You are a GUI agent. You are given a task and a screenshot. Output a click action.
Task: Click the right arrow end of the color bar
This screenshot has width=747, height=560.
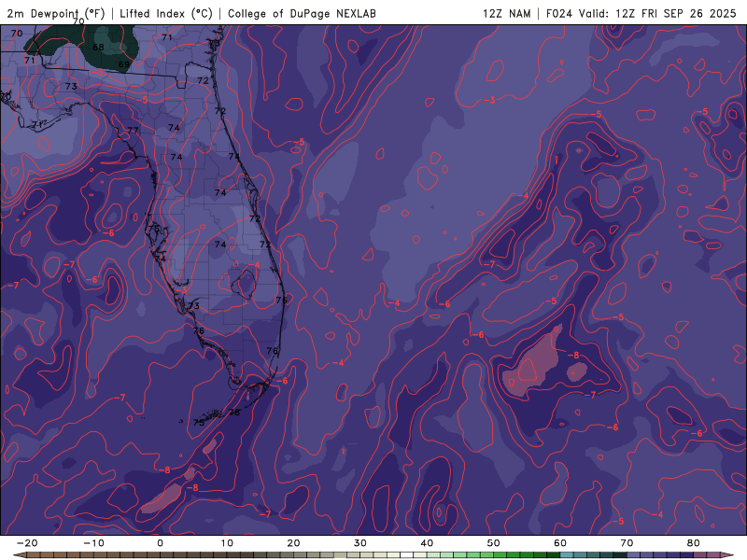click(x=728, y=554)
